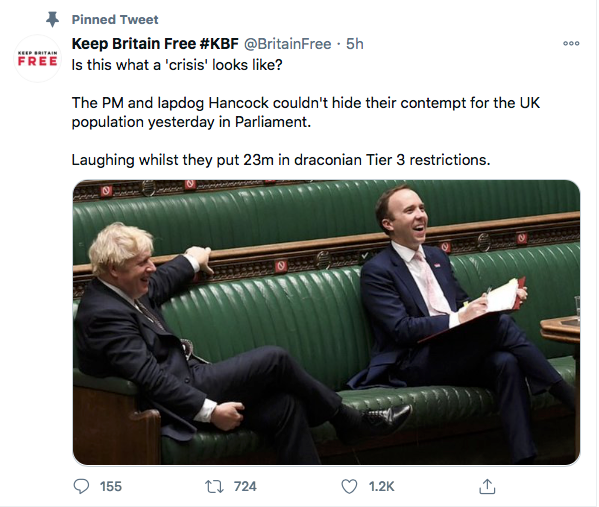
Task: Click the reply speech bubble icon
Action: pyautogui.click(x=81, y=486)
